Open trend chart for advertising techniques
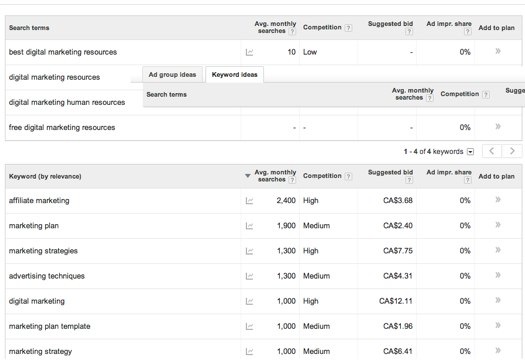Viewport: 525px width, 360px height. (x=249, y=276)
